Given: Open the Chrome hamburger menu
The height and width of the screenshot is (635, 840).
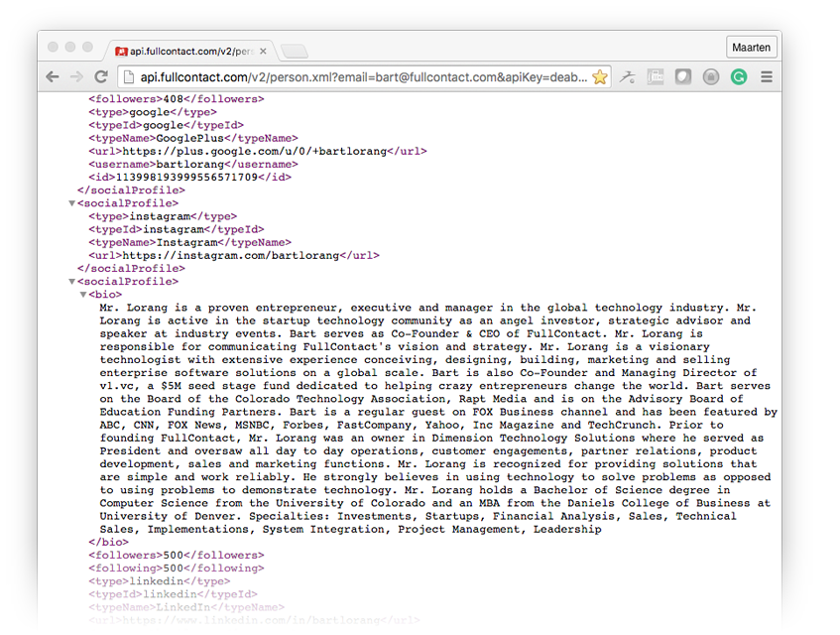Looking at the screenshot, I should pyautogui.click(x=767, y=77).
